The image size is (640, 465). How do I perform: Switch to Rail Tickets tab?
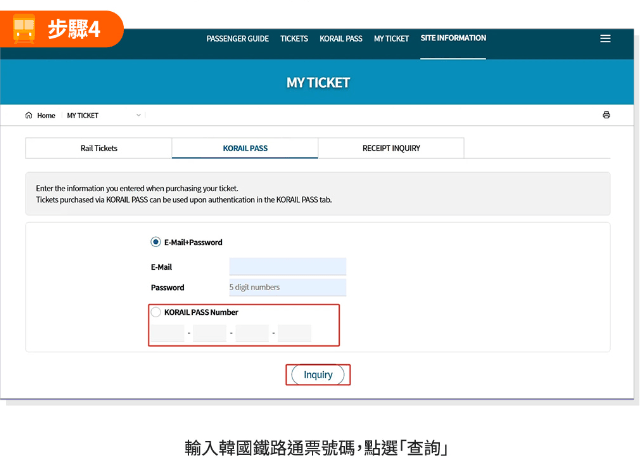(x=99, y=148)
